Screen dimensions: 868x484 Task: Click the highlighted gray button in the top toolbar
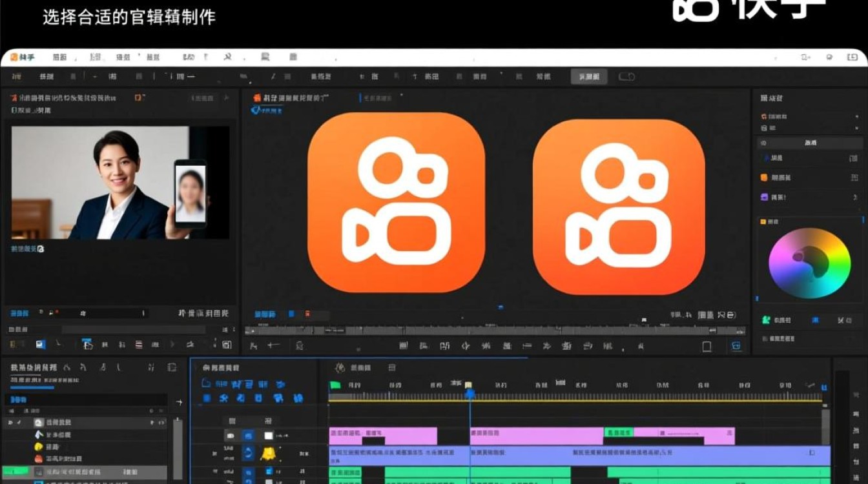pyautogui.click(x=588, y=77)
